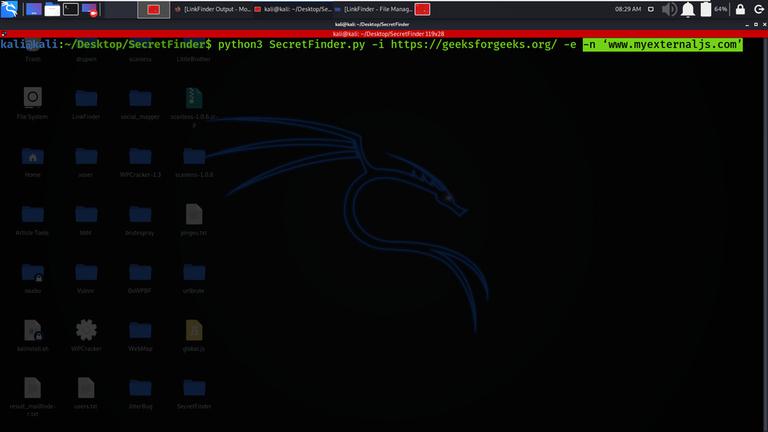The height and width of the screenshot is (432, 768).
Task: Click the terminal window title kali@kali:~/Desktop/SecretFinder
Action: coord(372,24)
